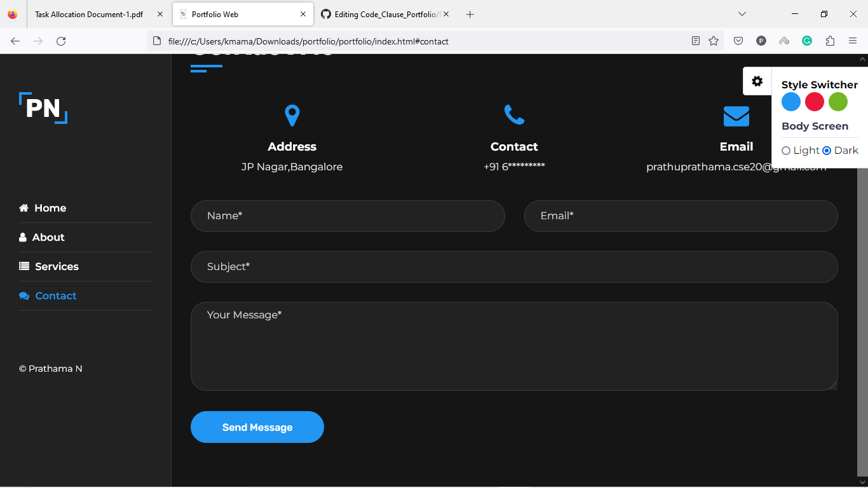
Task: Click the envelope icon above Email
Action: (736, 116)
